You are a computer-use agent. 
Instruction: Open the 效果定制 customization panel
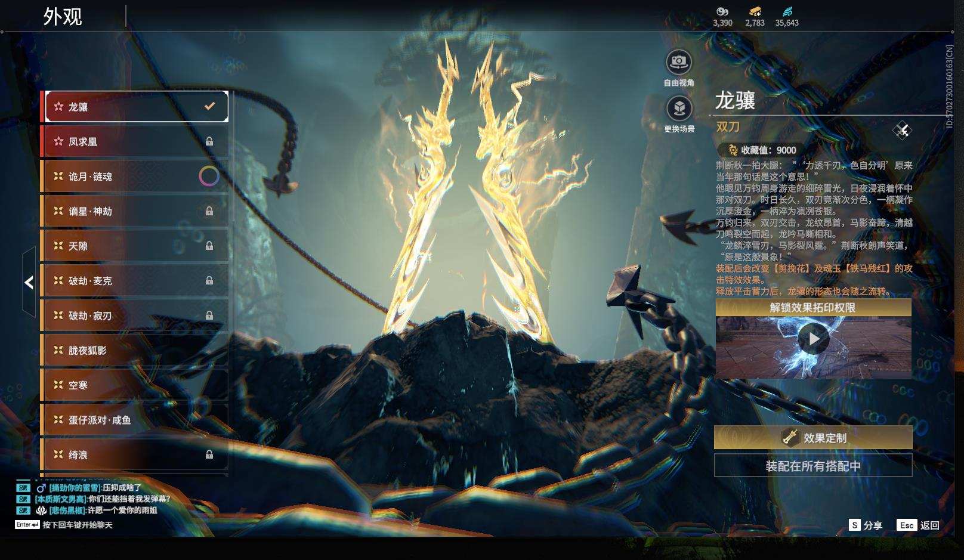tap(812, 438)
